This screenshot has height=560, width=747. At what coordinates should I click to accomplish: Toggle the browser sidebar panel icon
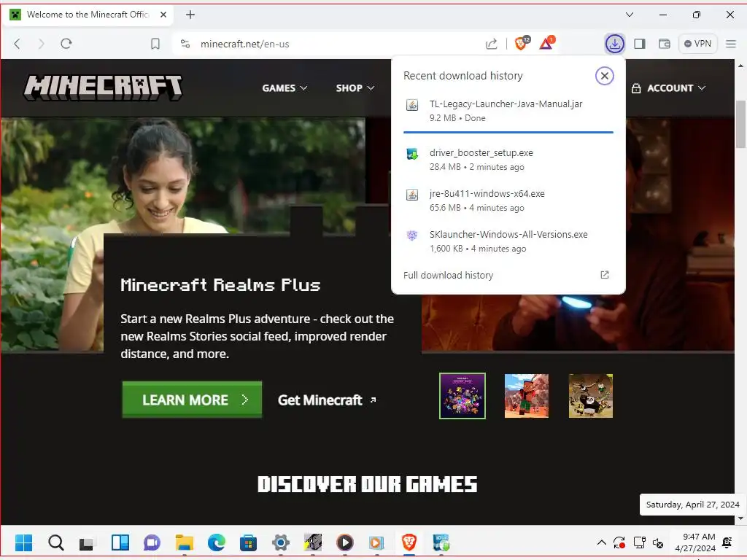click(640, 44)
